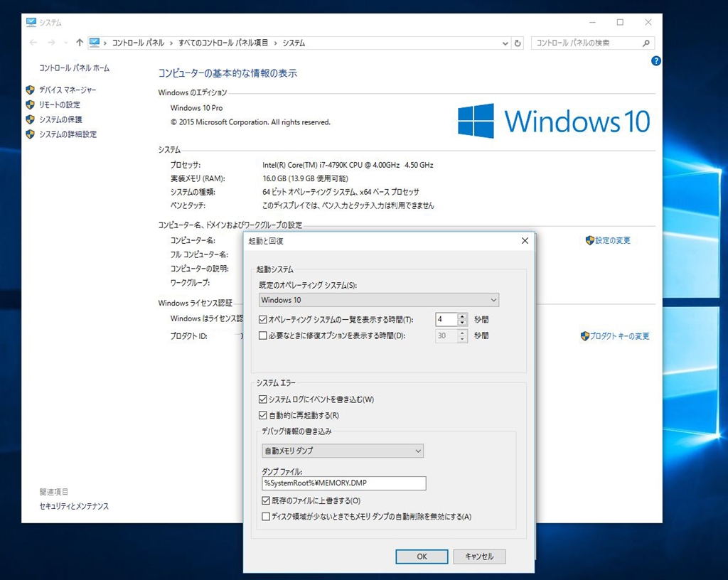Screen dimensions: 728x580
Task: Click the OS list seconds field showing 4
Action: [x=446, y=319]
